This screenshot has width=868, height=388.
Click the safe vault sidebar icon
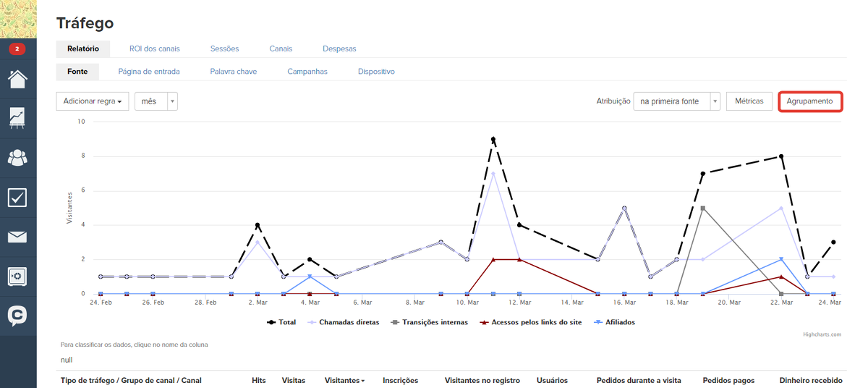(x=17, y=276)
